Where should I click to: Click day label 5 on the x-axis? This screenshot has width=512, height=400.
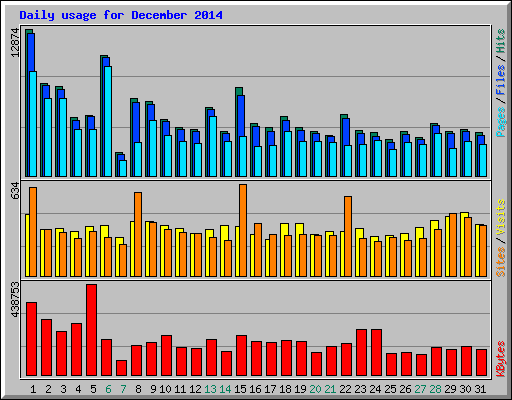coord(93,389)
